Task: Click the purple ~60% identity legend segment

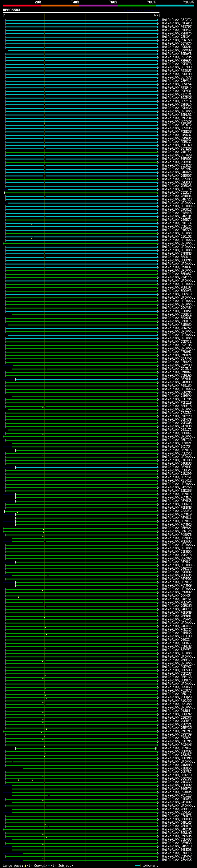Action: coord(99,6)
